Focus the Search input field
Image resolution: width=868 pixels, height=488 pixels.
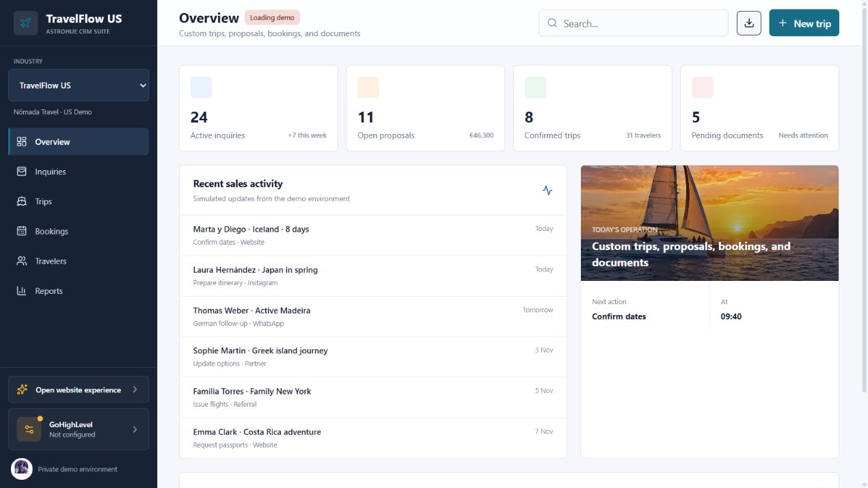point(634,23)
